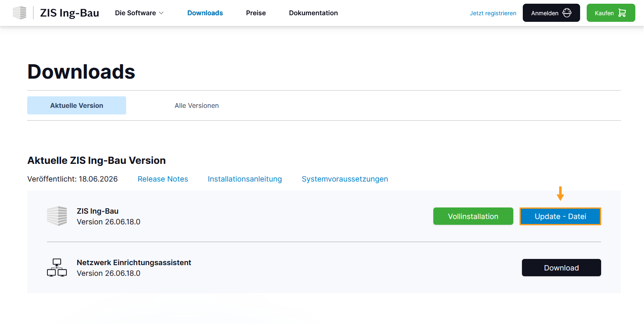The height and width of the screenshot is (324, 644).
Task: Click the Anmelden button
Action: 551,13
